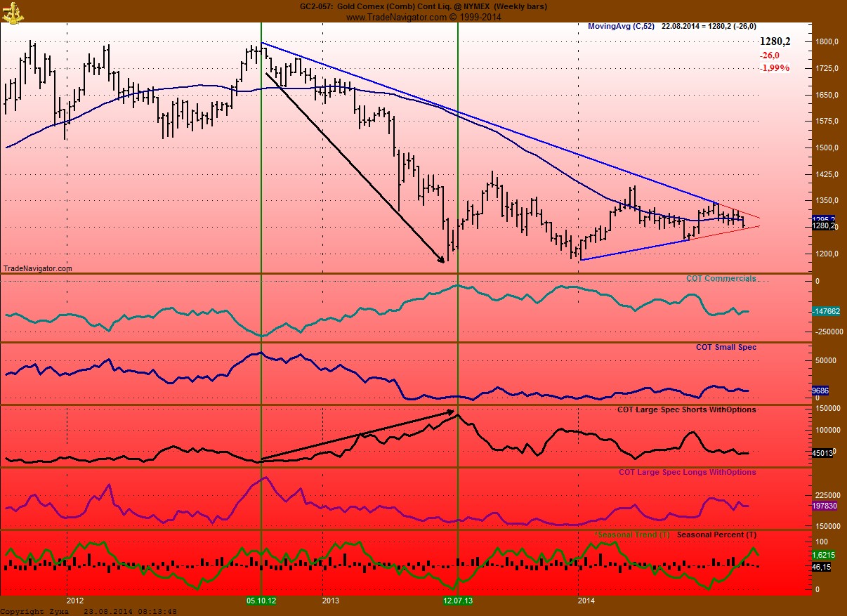Click the 2012 year label on time axis

74,601
